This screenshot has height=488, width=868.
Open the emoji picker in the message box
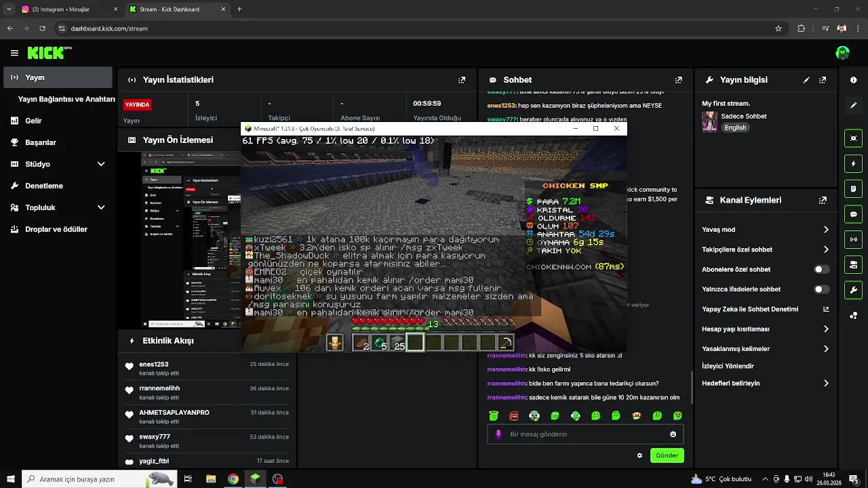[673, 434]
